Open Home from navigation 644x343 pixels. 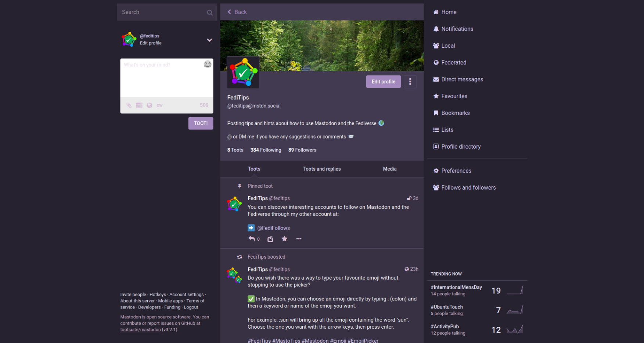coord(445,12)
